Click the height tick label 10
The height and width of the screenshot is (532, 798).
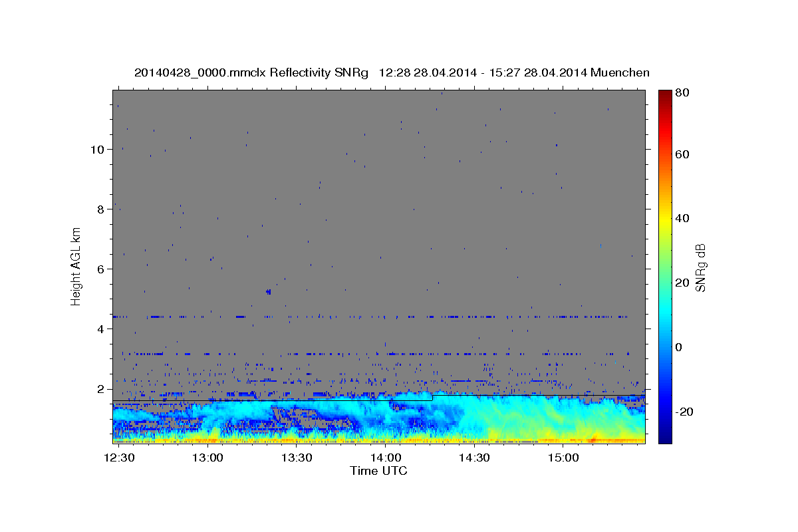(x=96, y=149)
